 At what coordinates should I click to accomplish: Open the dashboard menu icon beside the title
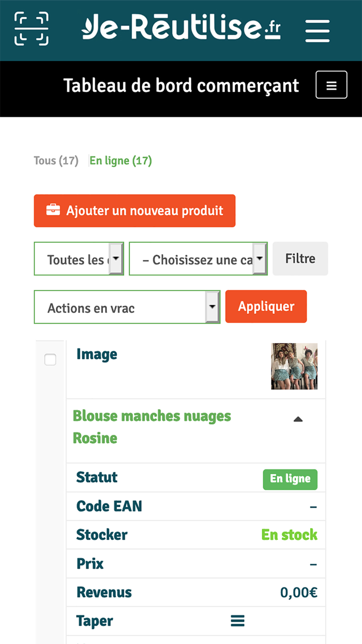331,84
